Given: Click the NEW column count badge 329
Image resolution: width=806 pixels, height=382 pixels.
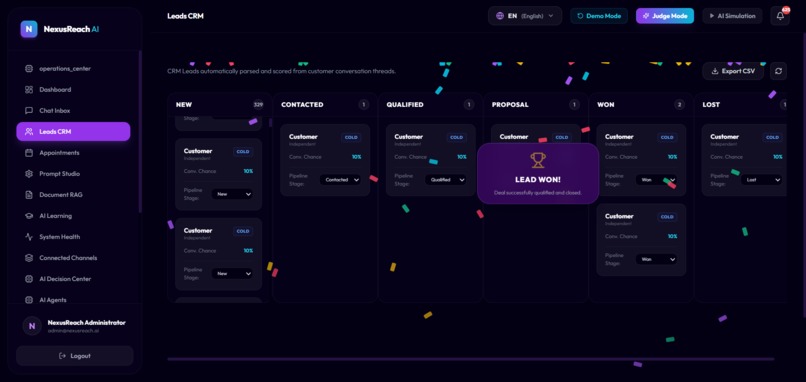Looking at the screenshot, I should (258, 104).
